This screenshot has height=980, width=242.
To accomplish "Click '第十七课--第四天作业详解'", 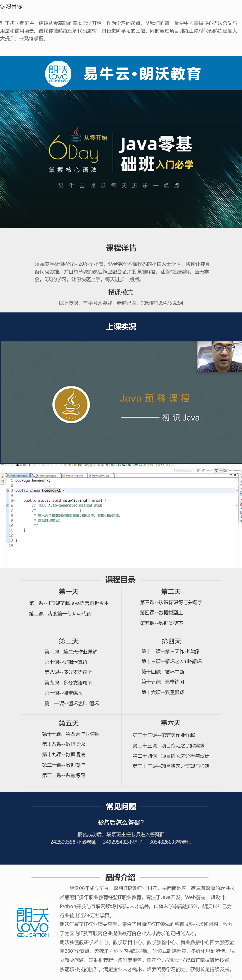I will click(x=71, y=734).
